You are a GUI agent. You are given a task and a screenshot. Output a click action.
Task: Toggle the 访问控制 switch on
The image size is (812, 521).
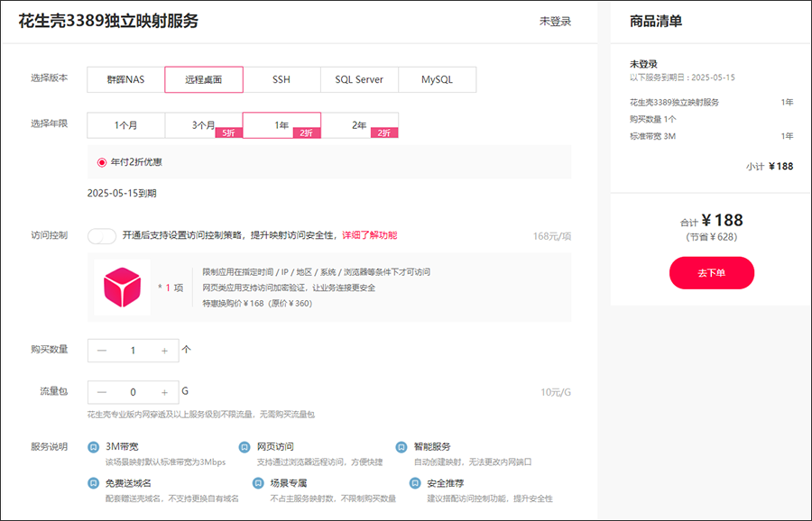101,236
